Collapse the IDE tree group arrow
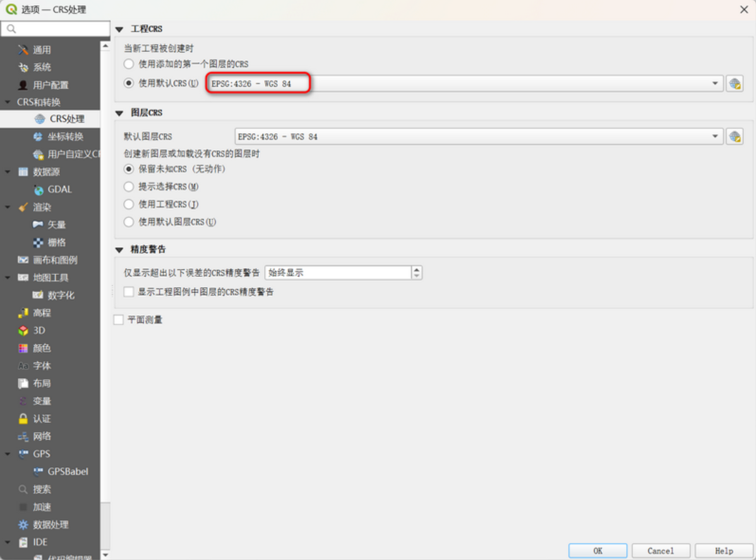756x560 pixels. click(8, 542)
